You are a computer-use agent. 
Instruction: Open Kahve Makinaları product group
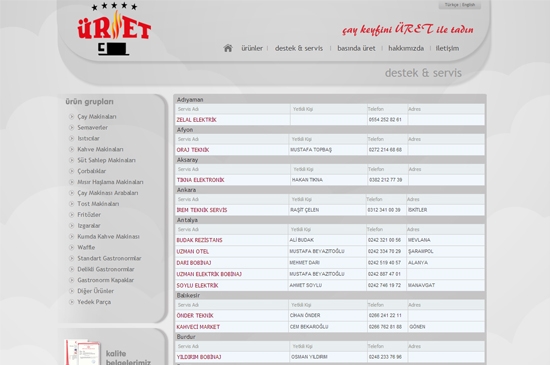100,149
